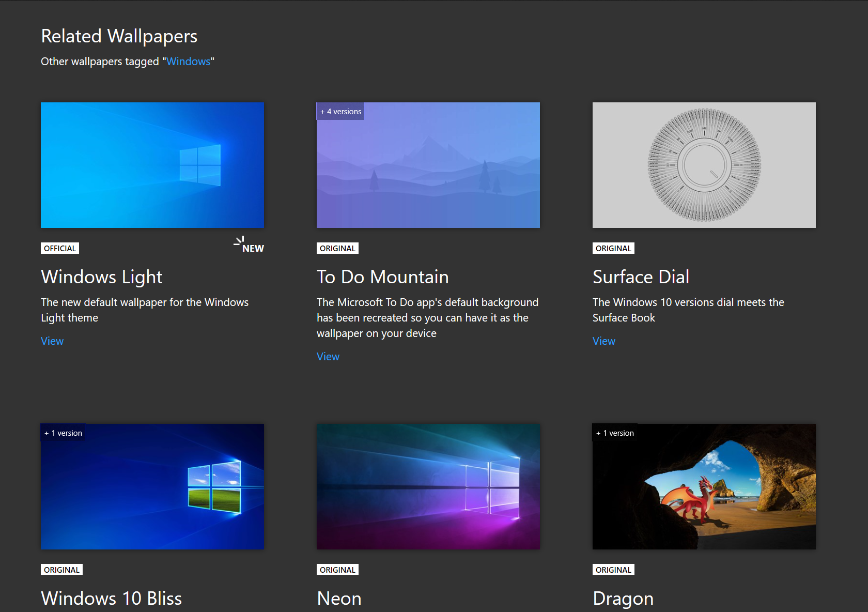
Task: Click the To Do Mountain title
Action: point(383,277)
